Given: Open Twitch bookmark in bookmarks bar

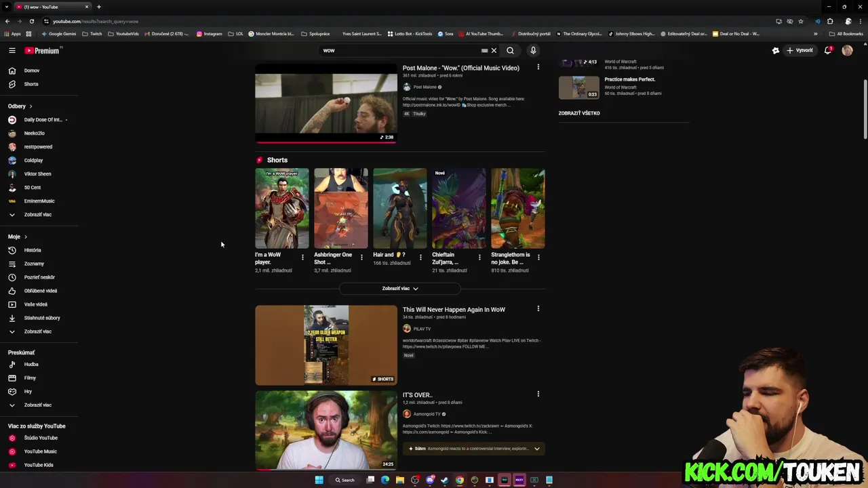Looking at the screenshot, I should pos(92,34).
